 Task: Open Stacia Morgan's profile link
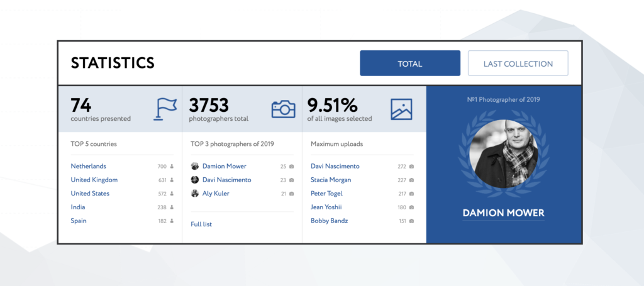(331, 180)
